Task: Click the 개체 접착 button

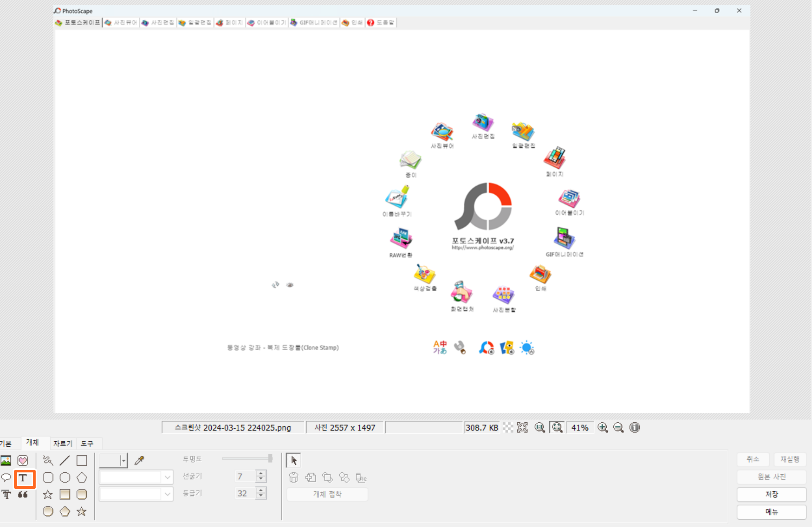Action: click(x=327, y=494)
